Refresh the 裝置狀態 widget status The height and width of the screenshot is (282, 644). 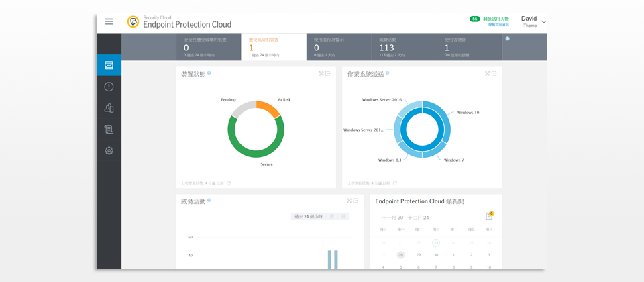pyautogui.click(x=229, y=183)
